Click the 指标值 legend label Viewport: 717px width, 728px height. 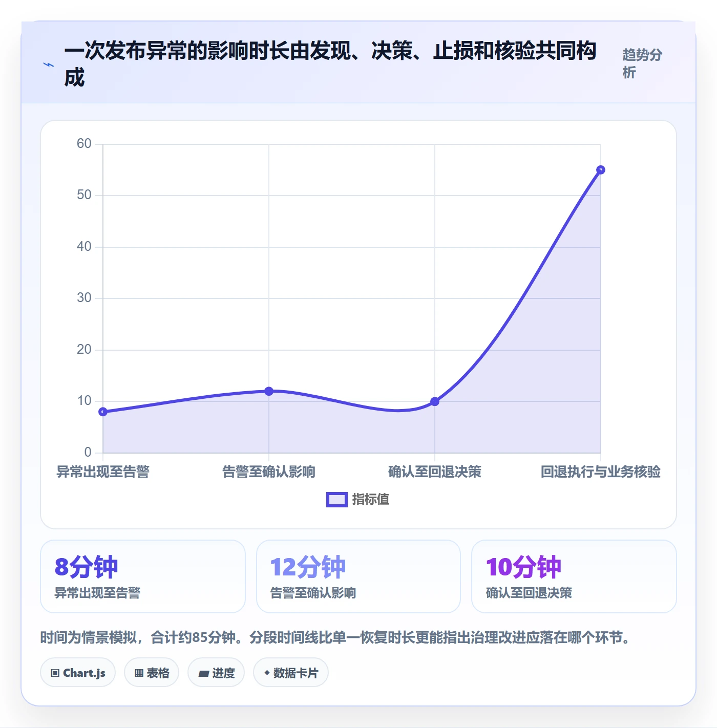click(371, 500)
